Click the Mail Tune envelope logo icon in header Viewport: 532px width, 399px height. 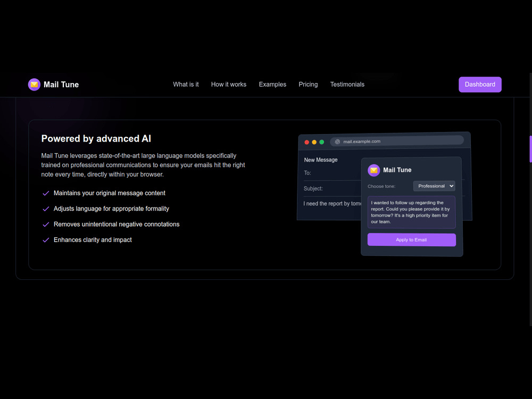tap(34, 85)
